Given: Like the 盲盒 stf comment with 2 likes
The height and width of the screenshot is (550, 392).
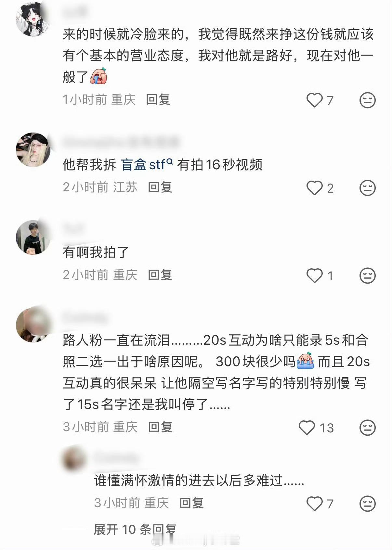Looking at the screenshot, I should point(314,188).
